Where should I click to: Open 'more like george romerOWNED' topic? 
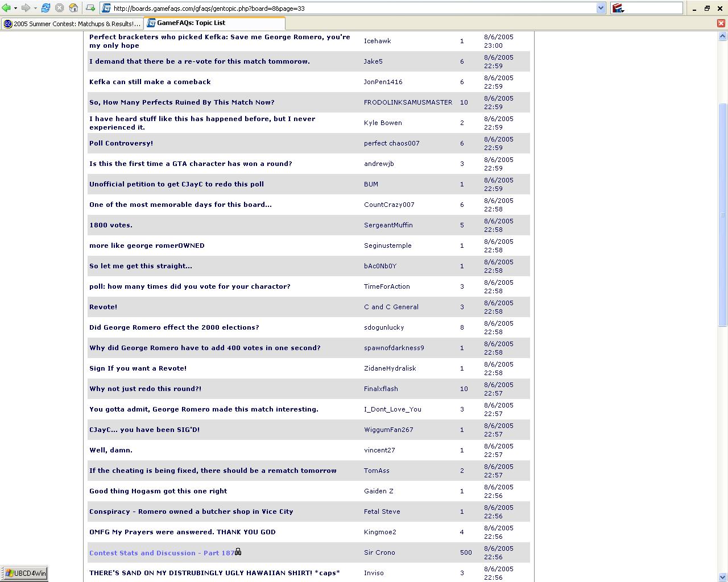(147, 246)
